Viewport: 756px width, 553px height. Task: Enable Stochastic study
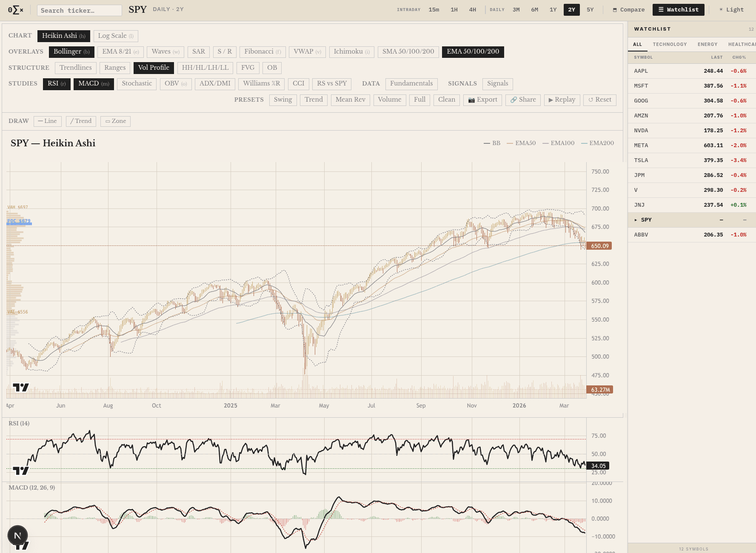tap(137, 84)
